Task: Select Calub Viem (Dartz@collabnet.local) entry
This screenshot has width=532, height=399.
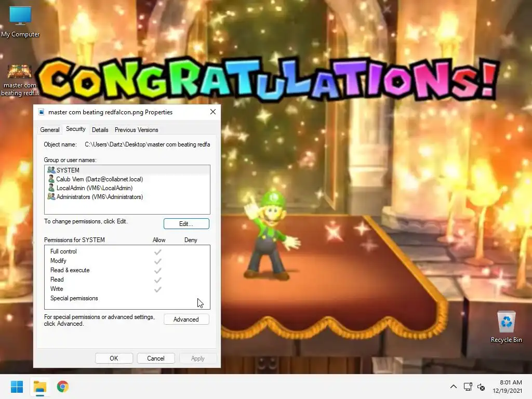Action: pyautogui.click(x=127, y=179)
